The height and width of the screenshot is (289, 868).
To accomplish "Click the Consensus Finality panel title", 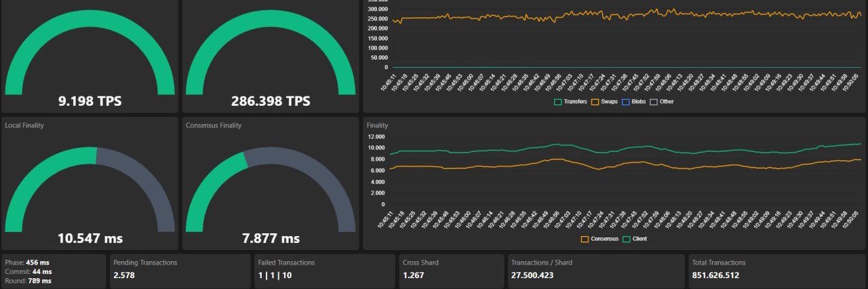I will click(x=214, y=126).
